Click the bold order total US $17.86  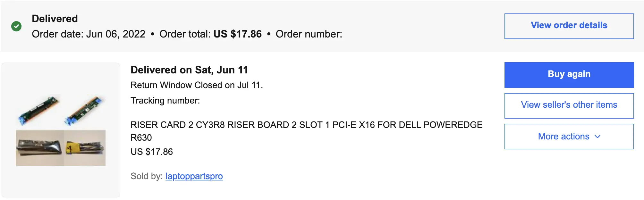tap(238, 34)
